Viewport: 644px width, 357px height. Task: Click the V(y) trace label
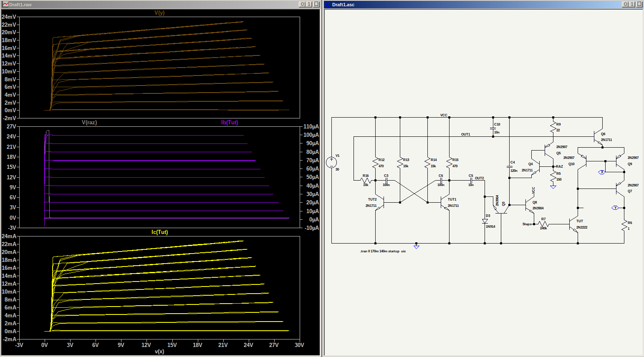tap(159, 13)
